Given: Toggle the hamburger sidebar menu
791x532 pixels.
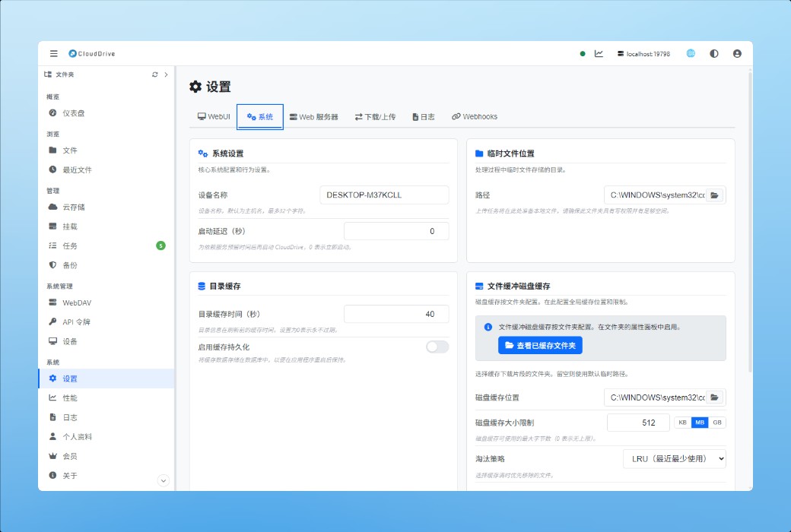Looking at the screenshot, I should pyautogui.click(x=53, y=53).
